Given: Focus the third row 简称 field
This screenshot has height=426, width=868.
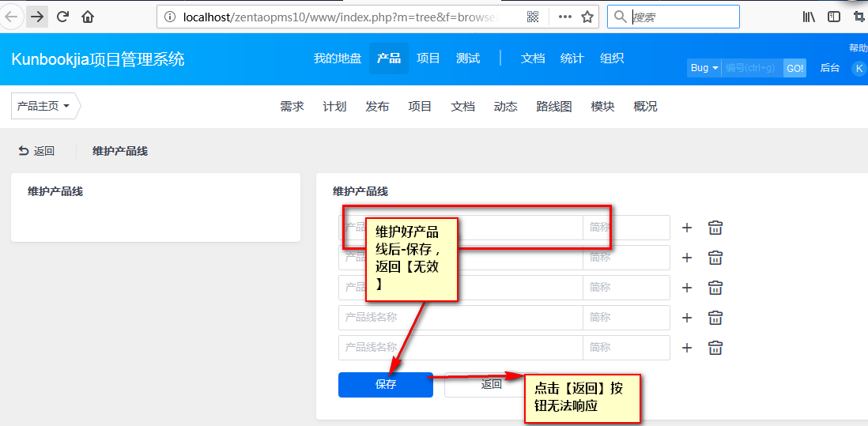Looking at the screenshot, I should point(626,288).
